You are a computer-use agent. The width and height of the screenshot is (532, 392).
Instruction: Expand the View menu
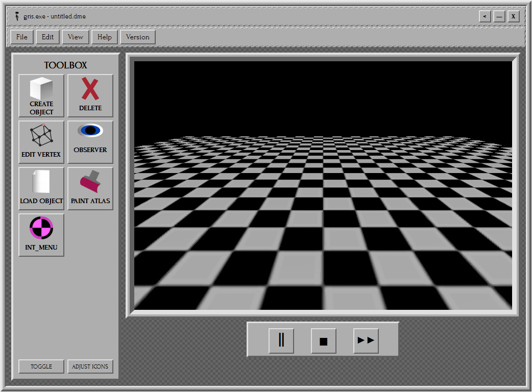(76, 37)
